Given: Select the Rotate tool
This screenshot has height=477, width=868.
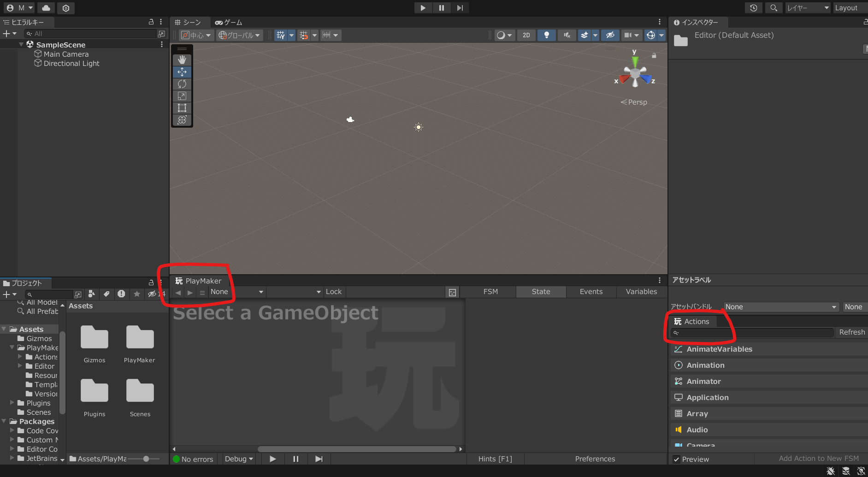Looking at the screenshot, I should pyautogui.click(x=182, y=84).
